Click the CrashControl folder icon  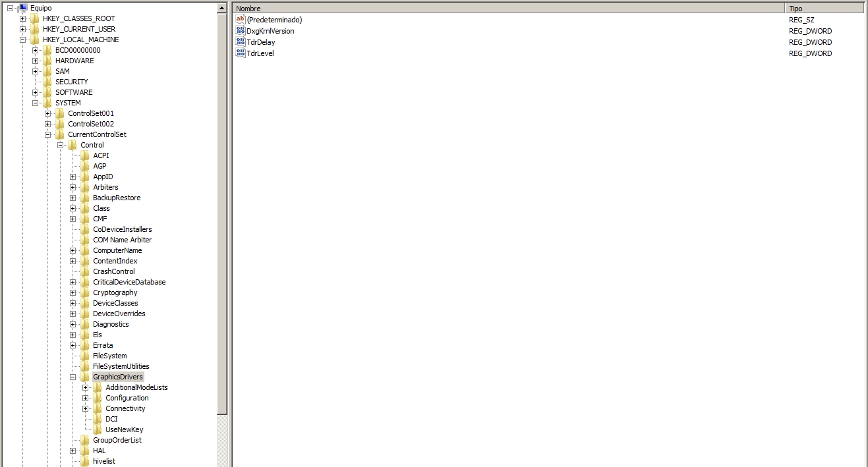point(85,271)
